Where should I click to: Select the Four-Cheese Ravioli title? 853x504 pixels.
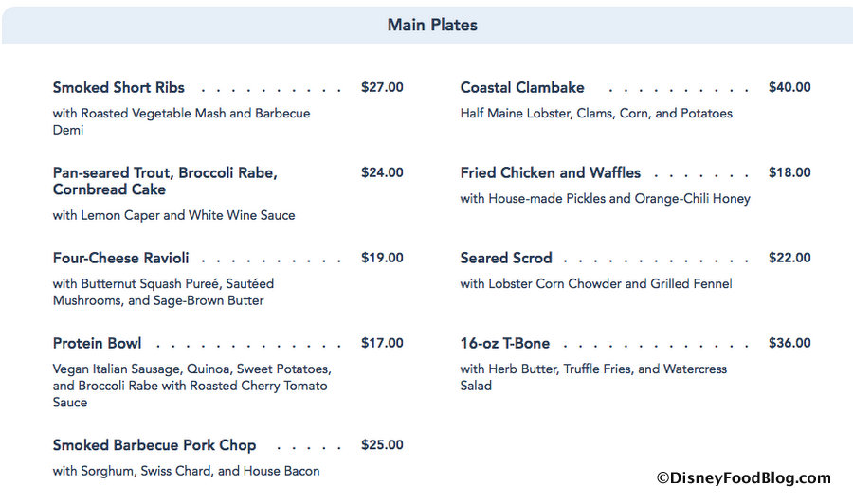click(x=121, y=258)
